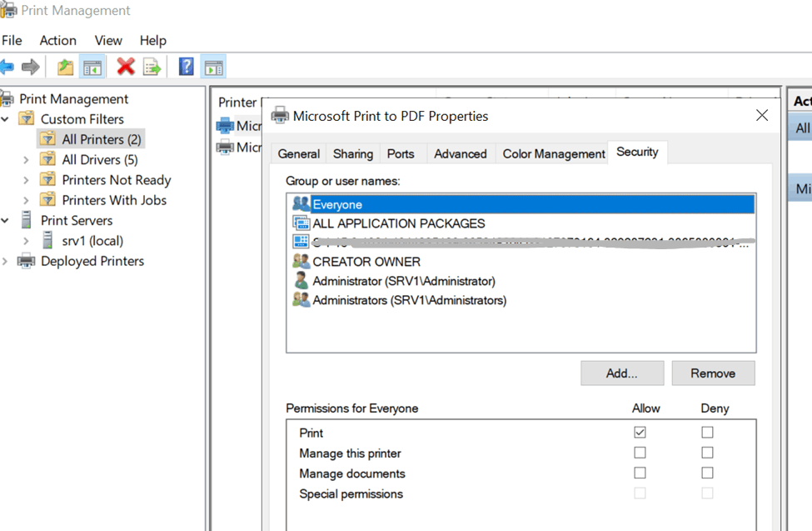The height and width of the screenshot is (531, 812).
Task: Check Deny for Print permission
Action: tap(707, 432)
